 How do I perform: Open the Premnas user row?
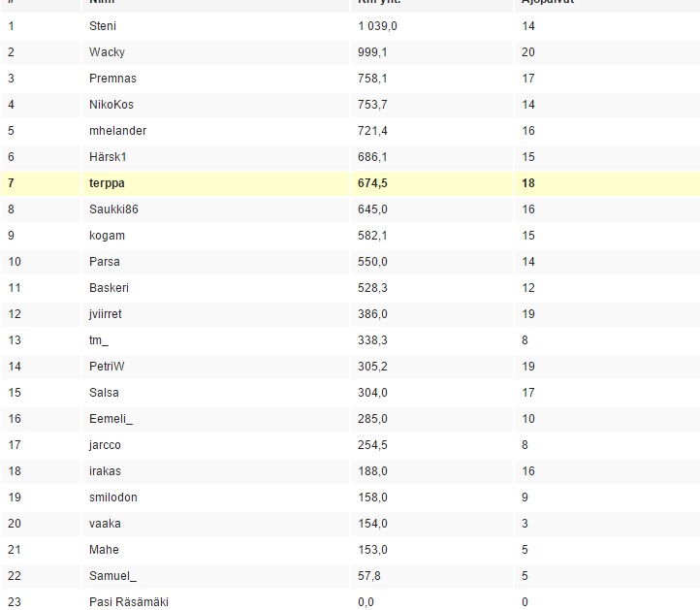(x=111, y=79)
